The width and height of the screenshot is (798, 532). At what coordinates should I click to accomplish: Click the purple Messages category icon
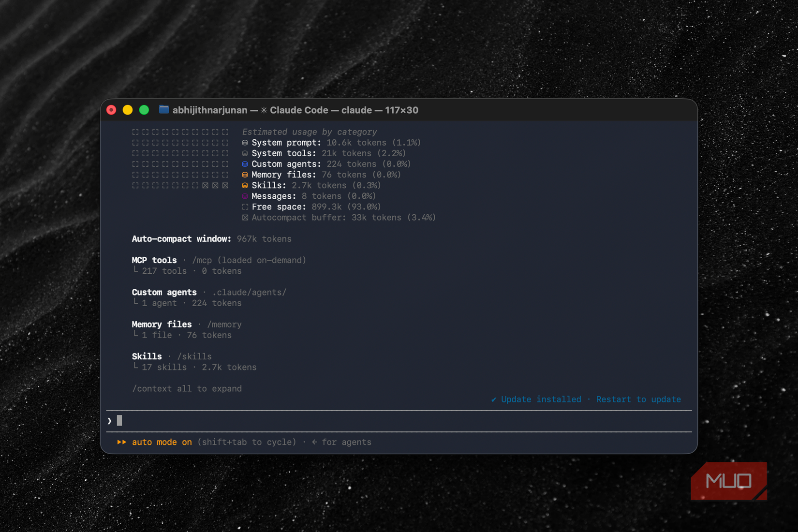(245, 196)
